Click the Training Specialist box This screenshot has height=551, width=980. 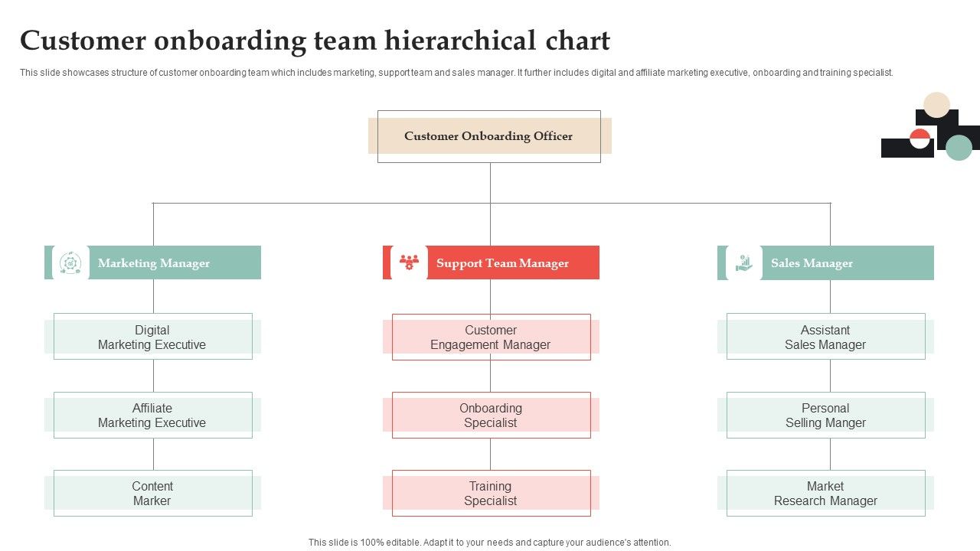[491, 493]
